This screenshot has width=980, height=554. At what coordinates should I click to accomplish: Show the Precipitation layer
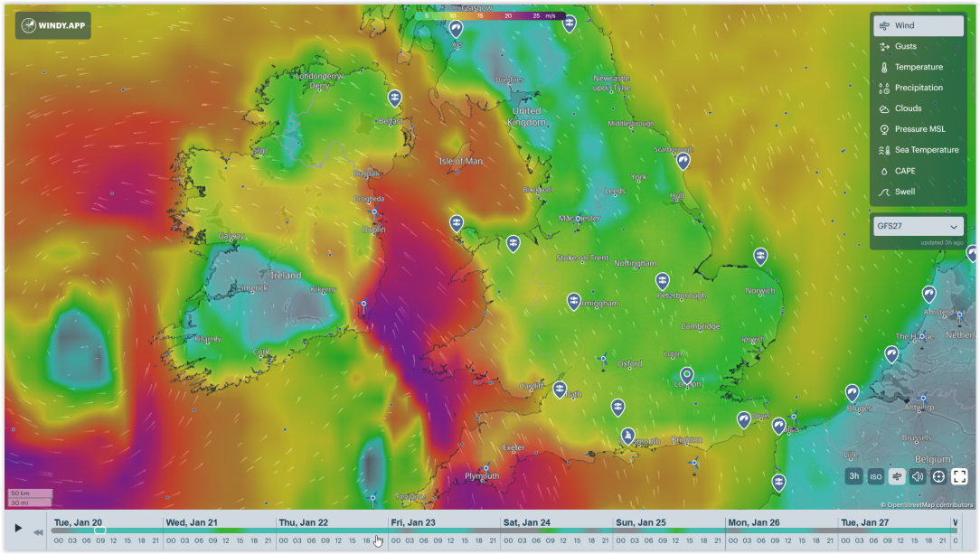(918, 88)
